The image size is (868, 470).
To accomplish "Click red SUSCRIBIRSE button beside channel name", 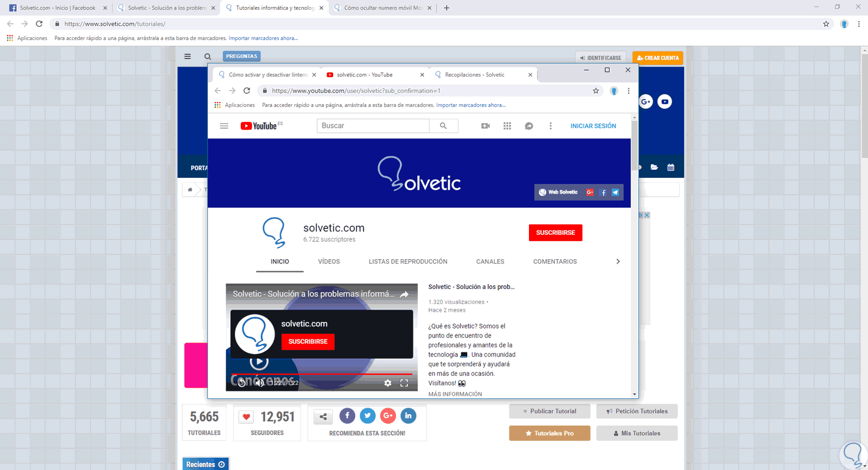I will point(556,233).
